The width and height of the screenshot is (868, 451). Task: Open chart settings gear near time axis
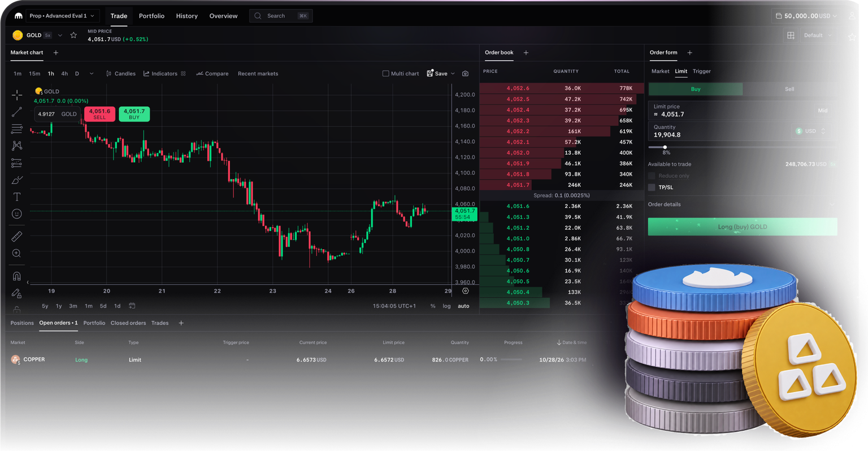465,291
